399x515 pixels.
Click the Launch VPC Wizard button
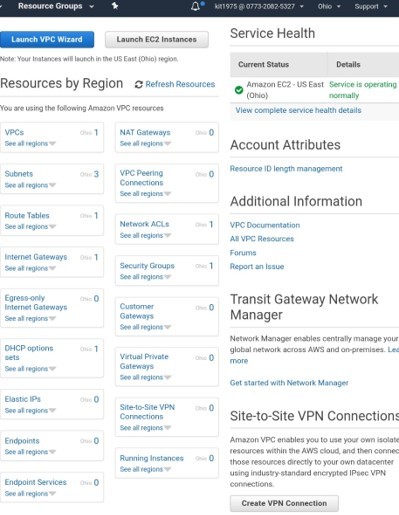[x=47, y=39]
